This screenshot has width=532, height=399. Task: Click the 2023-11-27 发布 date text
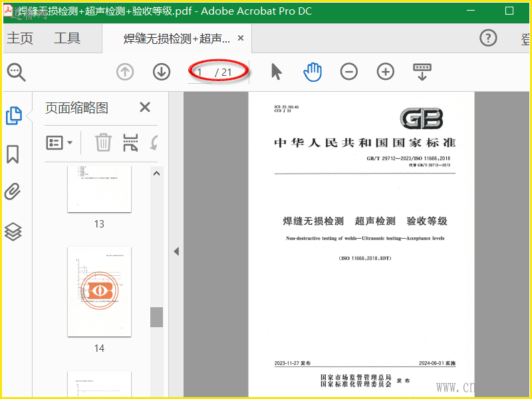coord(293,363)
